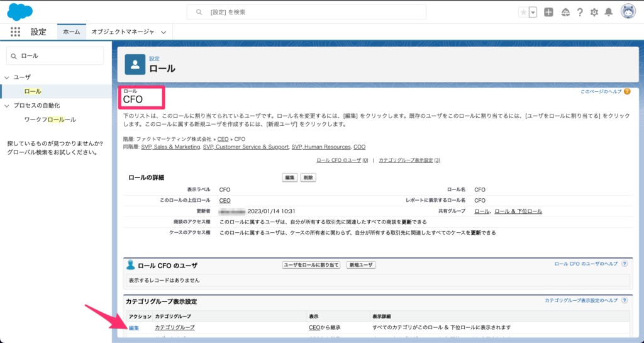This screenshot has height=343, width=644.
Task: Open sibling role SVP, Sales & Marketing
Action: pos(170,147)
